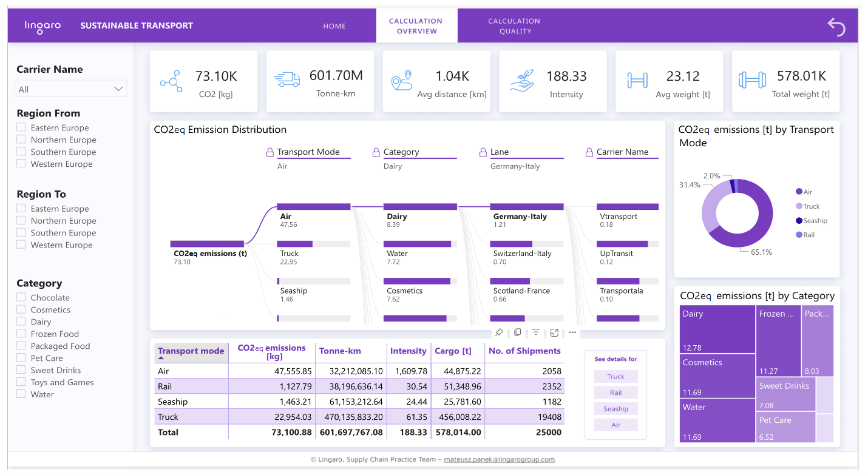Click the Sweet Drinks tile in treemap
Image resolution: width=868 pixels, height=475 pixels.
point(786,394)
